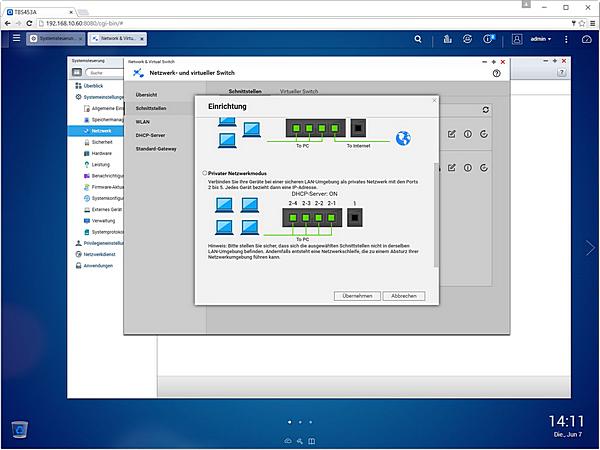The width and height of the screenshot is (600, 450).
Task: Open Benachrichtigung in Systemsteuerung sidebar
Action: (103, 176)
